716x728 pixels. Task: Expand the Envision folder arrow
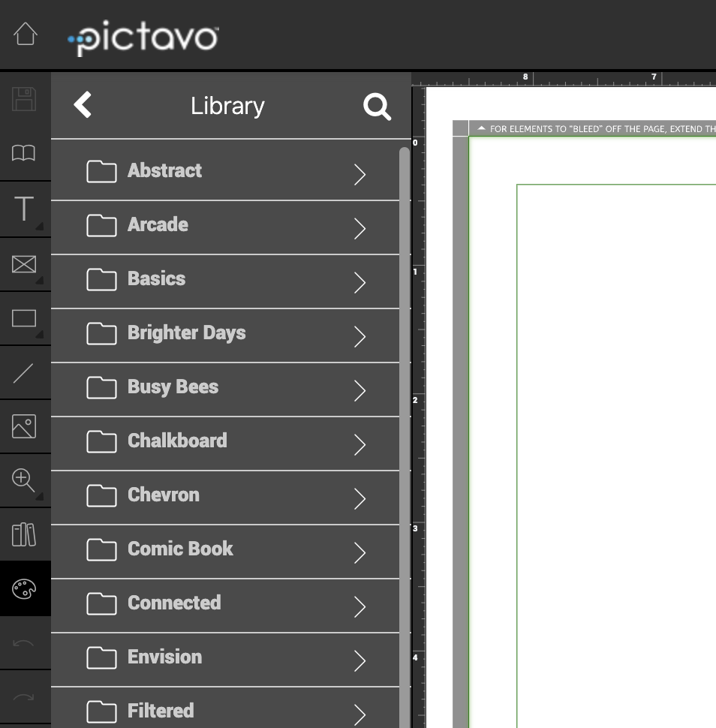pyautogui.click(x=360, y=660)
